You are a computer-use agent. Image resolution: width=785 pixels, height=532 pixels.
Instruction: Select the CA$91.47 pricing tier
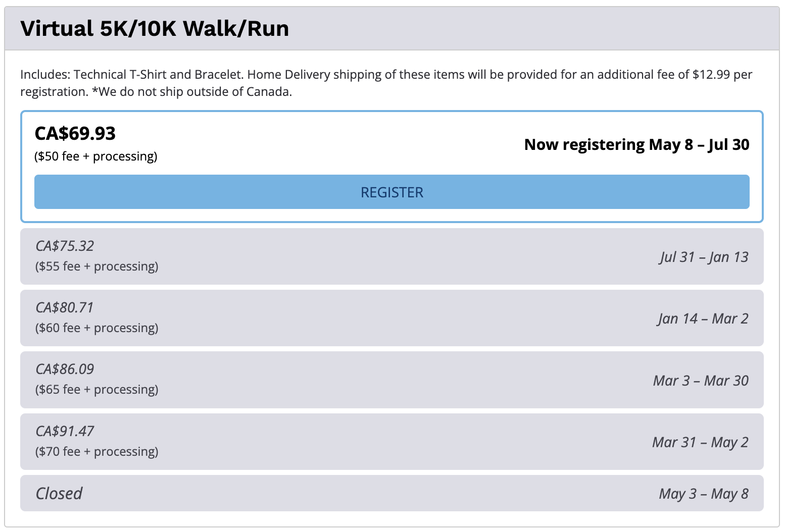point(391,442)
